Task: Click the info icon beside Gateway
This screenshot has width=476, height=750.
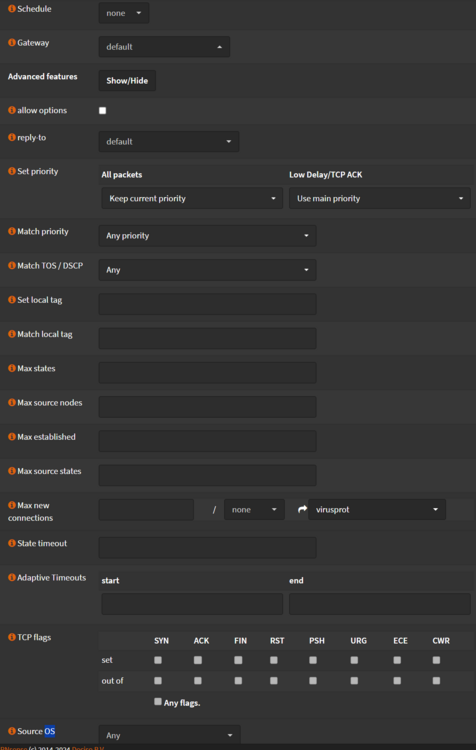Action: [x=12, y=43]
